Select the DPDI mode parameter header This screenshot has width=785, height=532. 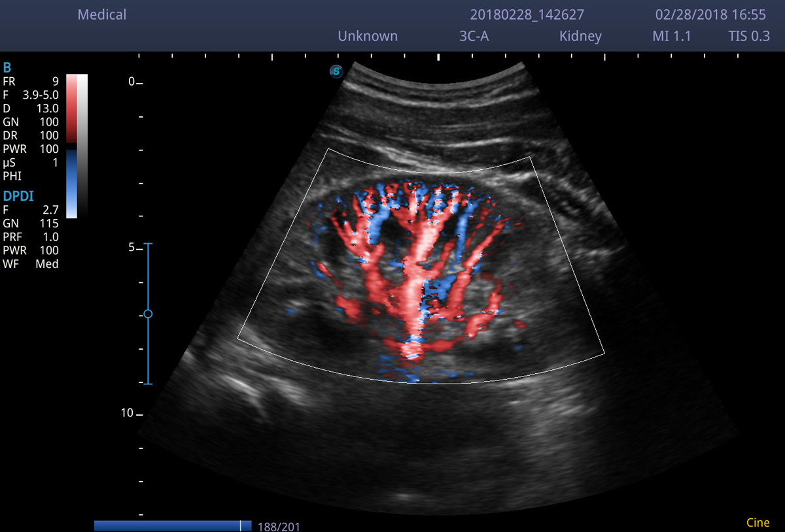point(18,195)
